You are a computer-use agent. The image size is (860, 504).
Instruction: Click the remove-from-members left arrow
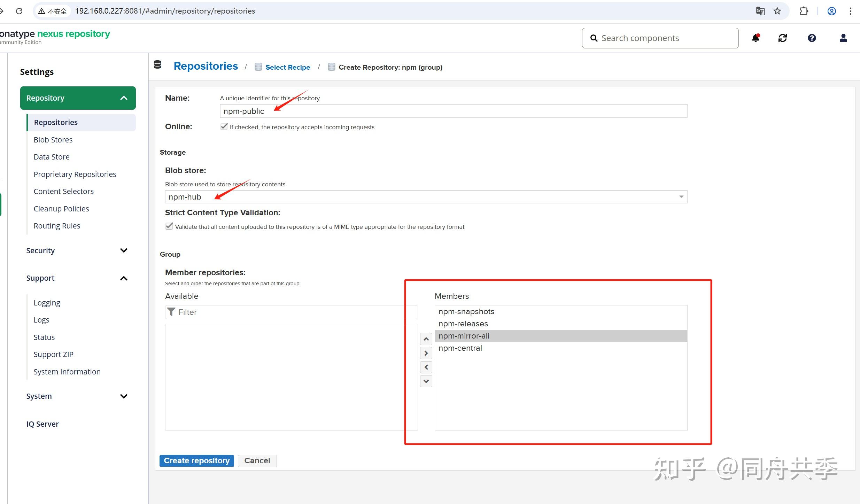(x=426, y=367)
